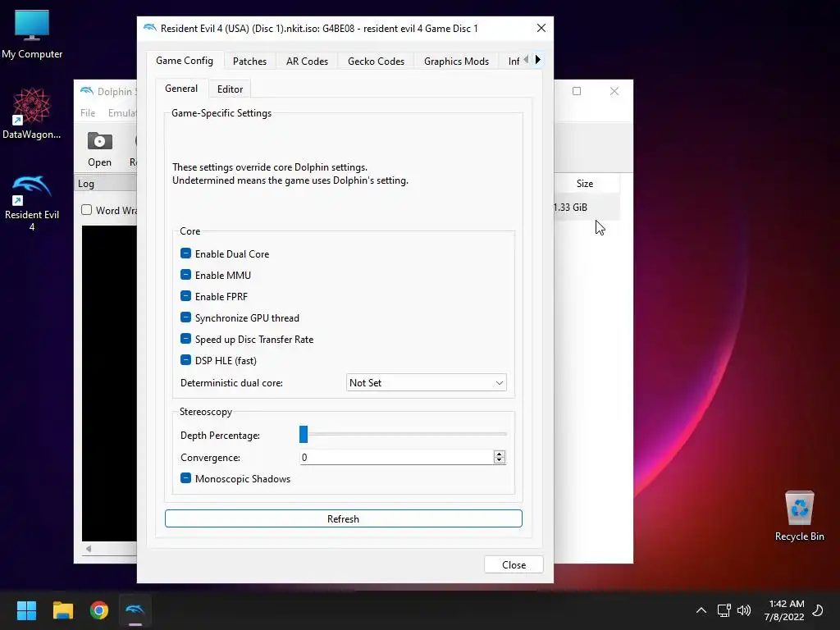840x630 pixels.
Task: Open the taskbar clock and date
Action: tap(784, 610)
